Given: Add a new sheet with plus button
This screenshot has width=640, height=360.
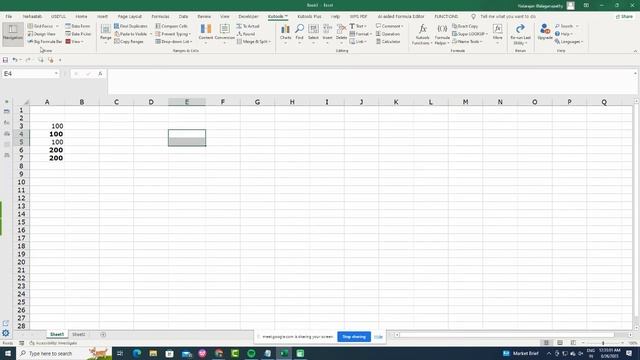Looking at the screenshot, I should 103,334.
